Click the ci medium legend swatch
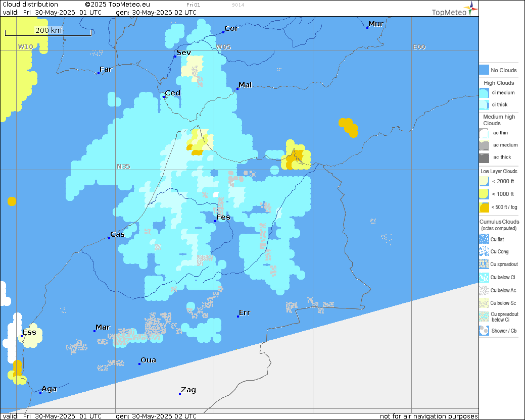The width and height of the screenshot is (525, 420). (484, 92)
